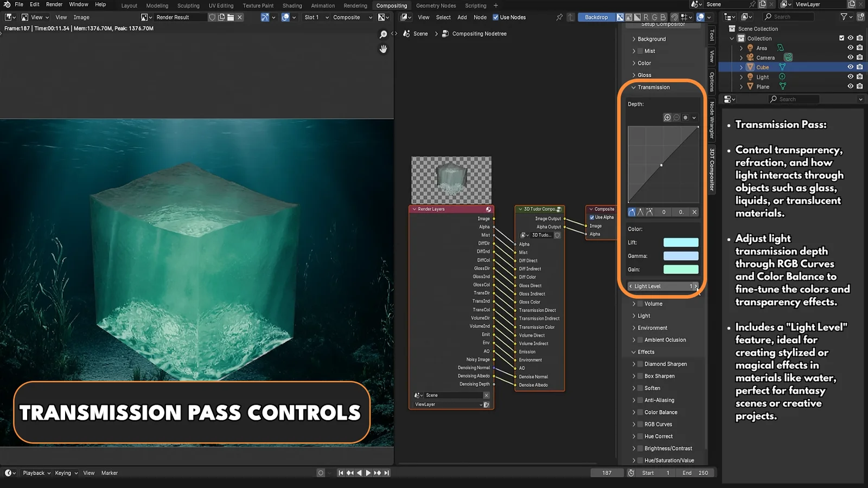This screenshot has width=868, height=488.
Task: Expand the Cube item in the Outliner
Action: [741, 67]
